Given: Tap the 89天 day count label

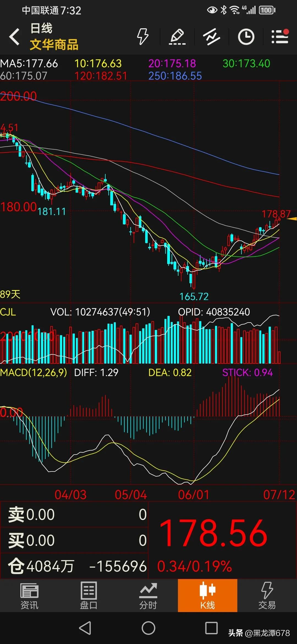Looking at the screenshot, I should coord(10,294).
